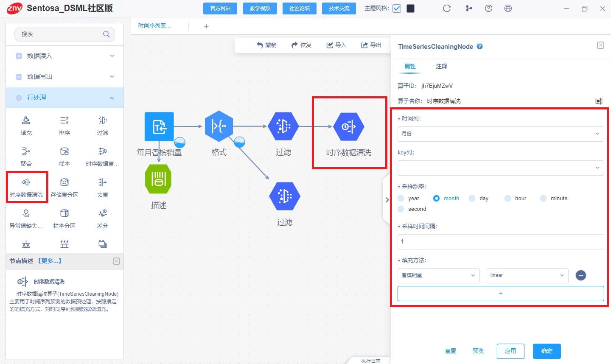This screenshot has width=611, height=364.
Task: Collapse the properties panel arrow
Action: [387, 200]
